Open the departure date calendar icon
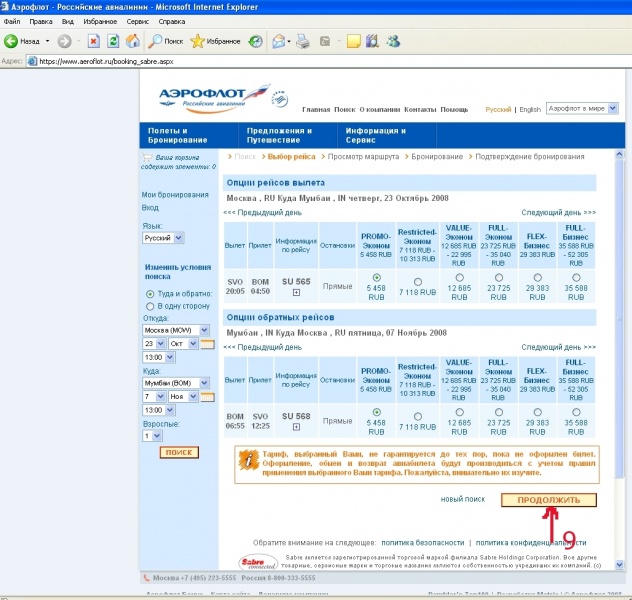632x600 pixels. [x=208, y=343]
